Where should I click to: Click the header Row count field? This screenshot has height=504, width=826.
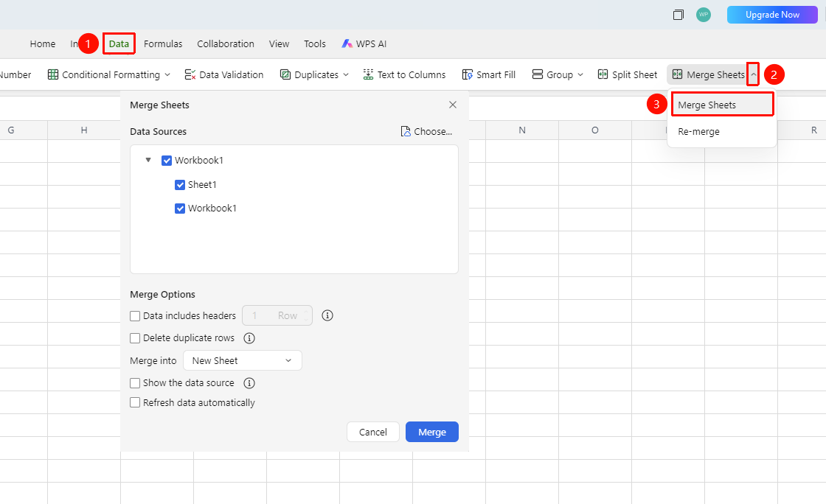tap(277, 315)
